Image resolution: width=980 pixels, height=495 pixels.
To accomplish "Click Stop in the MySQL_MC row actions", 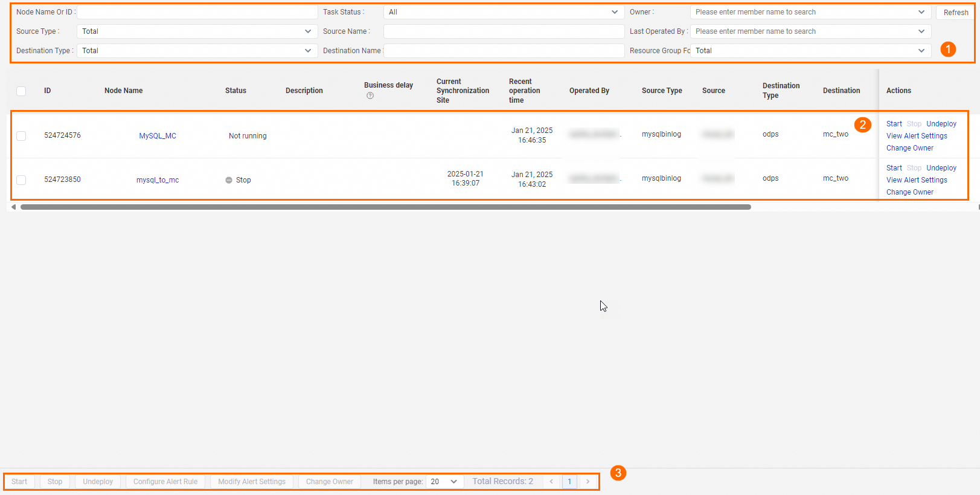I will [914, 124].
